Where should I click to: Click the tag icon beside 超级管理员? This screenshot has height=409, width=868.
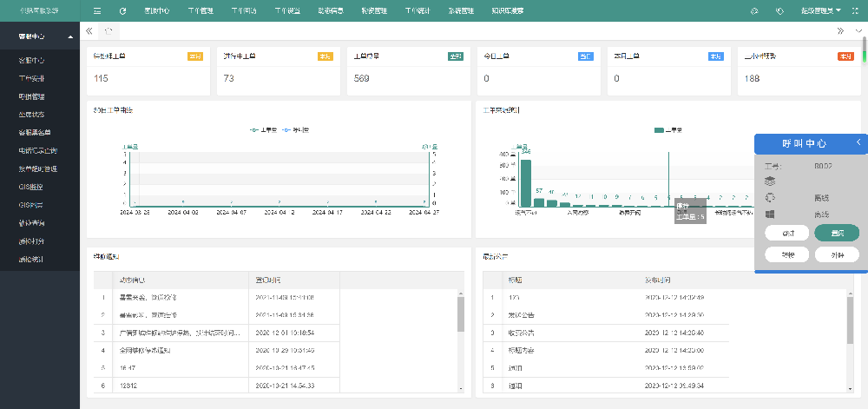tap(780, 10)
